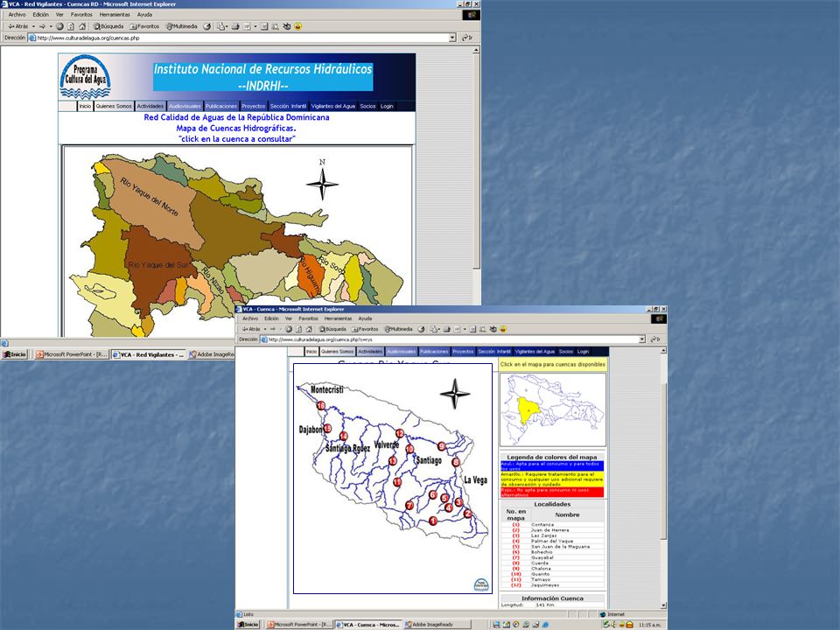The height and width of the screenshot is (630, 840).
Task: Click Login link in Cuenca page navigation
Action: pos(583,352)
